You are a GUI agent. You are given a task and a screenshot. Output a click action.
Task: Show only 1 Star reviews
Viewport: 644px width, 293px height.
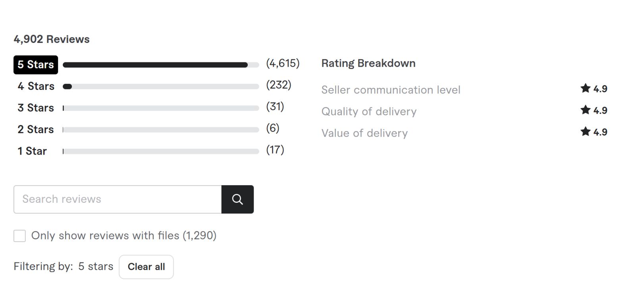(x=32, y=151)
